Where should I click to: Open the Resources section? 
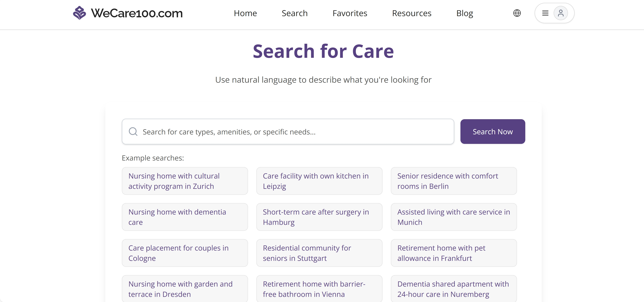412,13
